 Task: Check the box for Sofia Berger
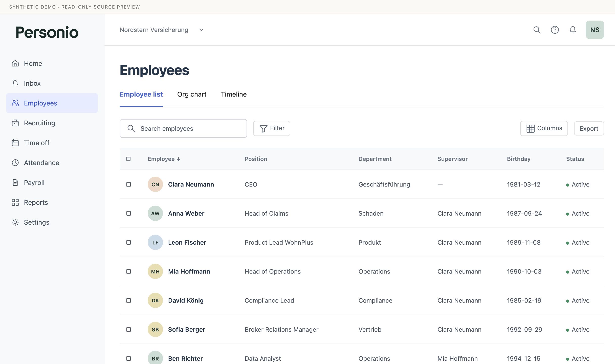(x=128, y=329)
